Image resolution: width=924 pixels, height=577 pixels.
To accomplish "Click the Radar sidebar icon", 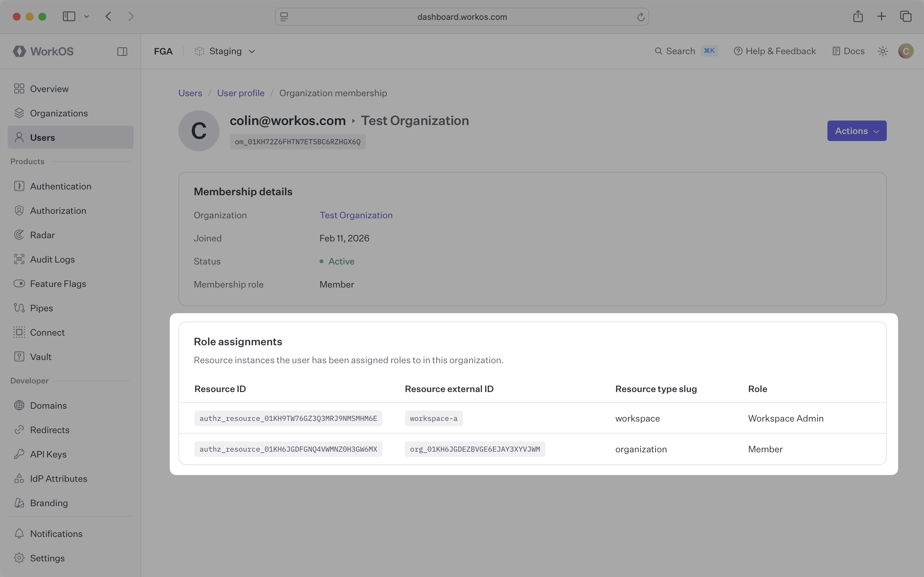I will click(x=19, y=235).
